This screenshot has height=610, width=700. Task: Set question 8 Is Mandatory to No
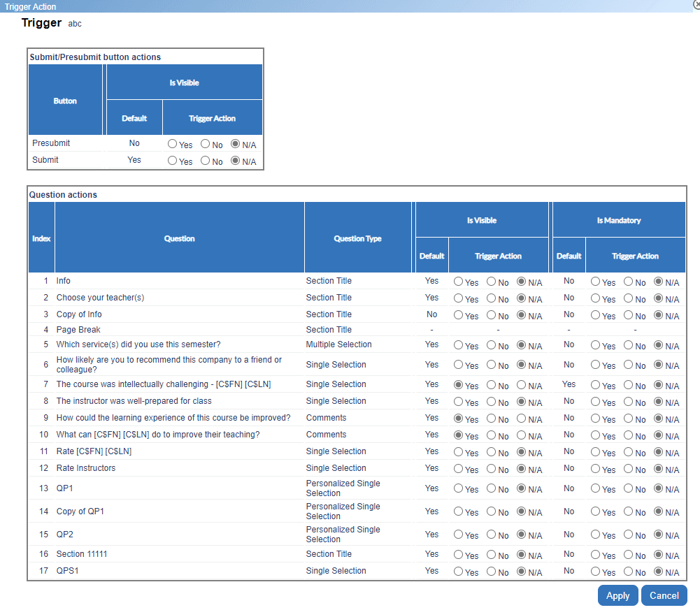tap(629, 402)
